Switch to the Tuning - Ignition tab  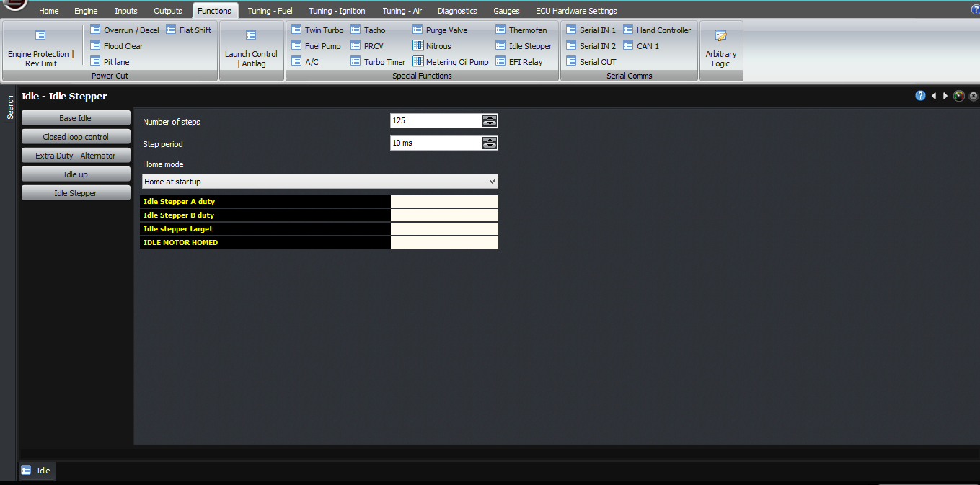337,11
